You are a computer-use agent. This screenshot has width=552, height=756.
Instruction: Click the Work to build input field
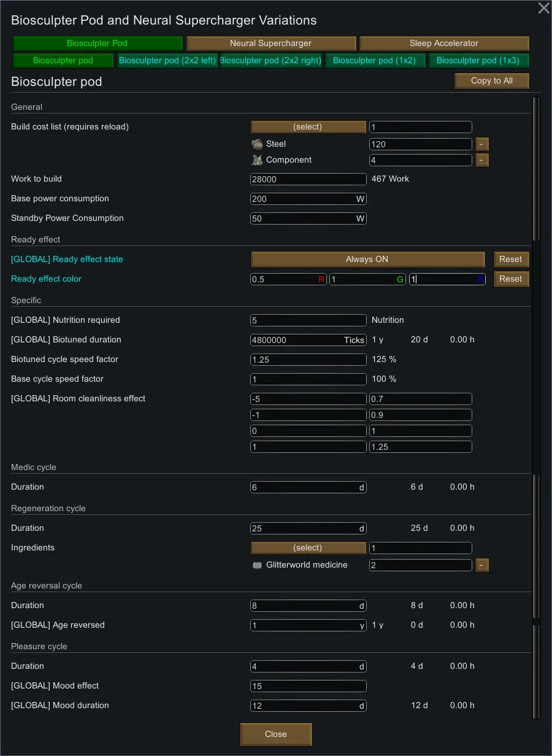[308, 179]
